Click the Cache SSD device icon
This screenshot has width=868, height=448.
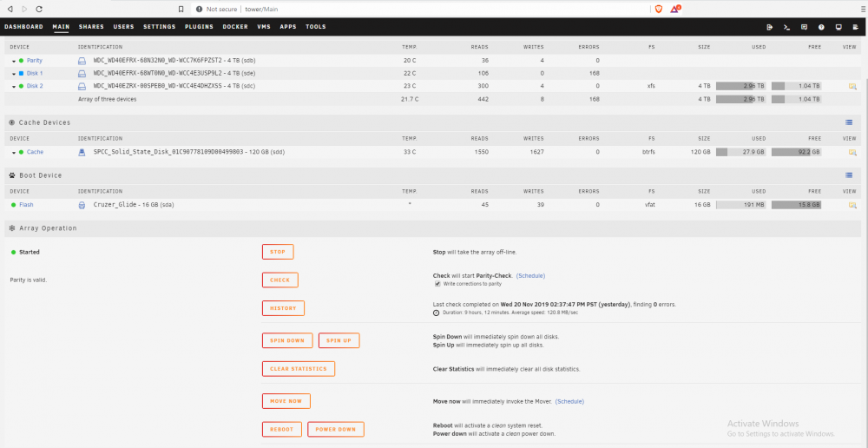coord(82,152)
